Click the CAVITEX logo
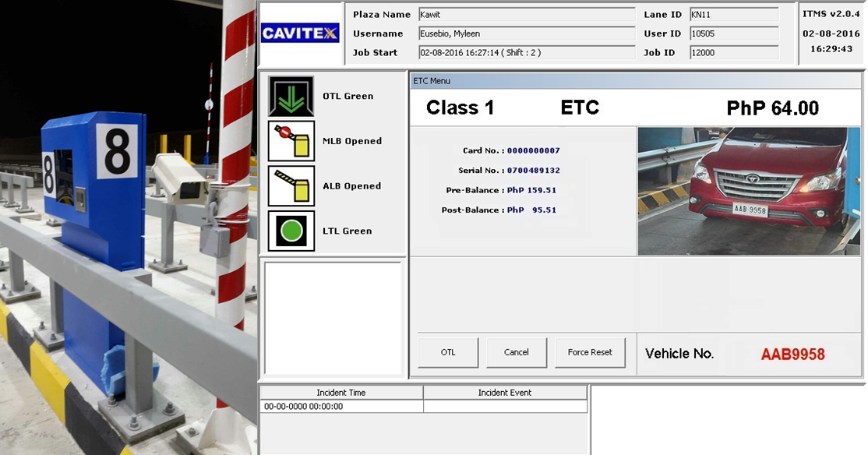Viewport: 868px width, 455px height. pos(300,34)
